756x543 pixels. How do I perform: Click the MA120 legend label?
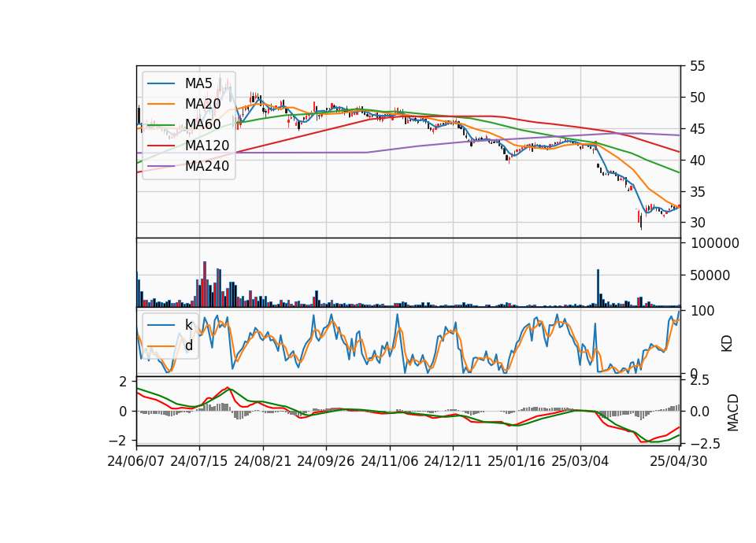[207, 145]
